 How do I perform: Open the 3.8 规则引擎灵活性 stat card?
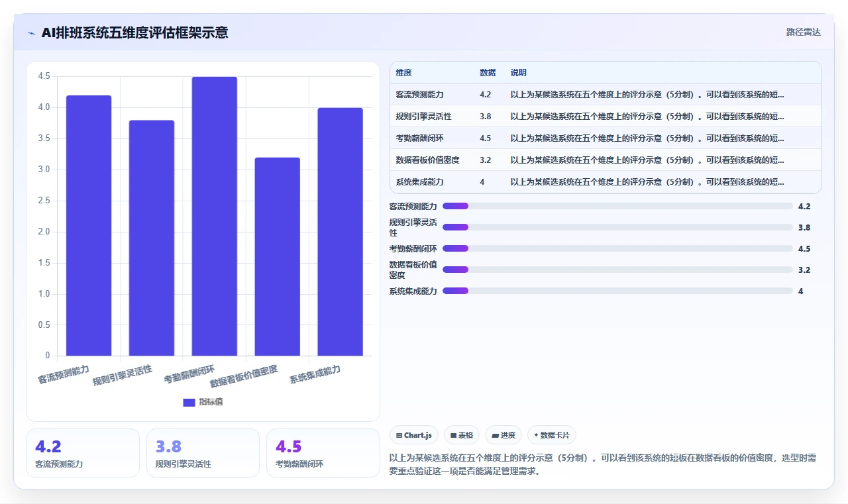[x=203, y=453]
